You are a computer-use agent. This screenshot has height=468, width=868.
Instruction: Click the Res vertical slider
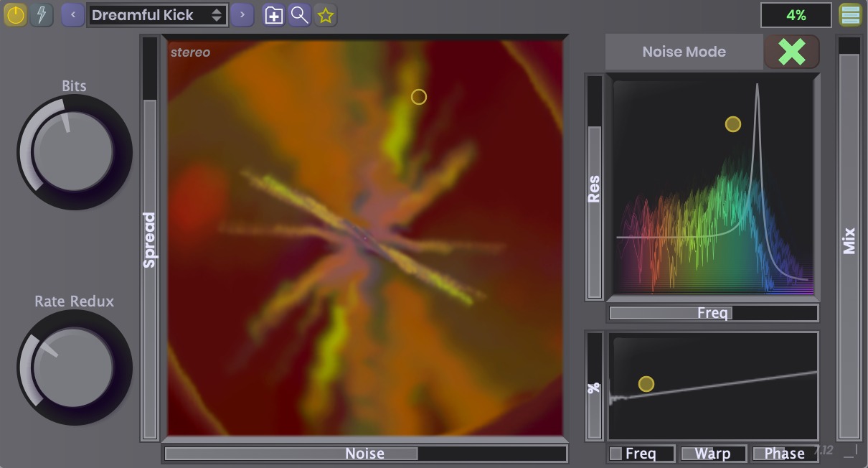pyautogui.click(x=594, y=188)
